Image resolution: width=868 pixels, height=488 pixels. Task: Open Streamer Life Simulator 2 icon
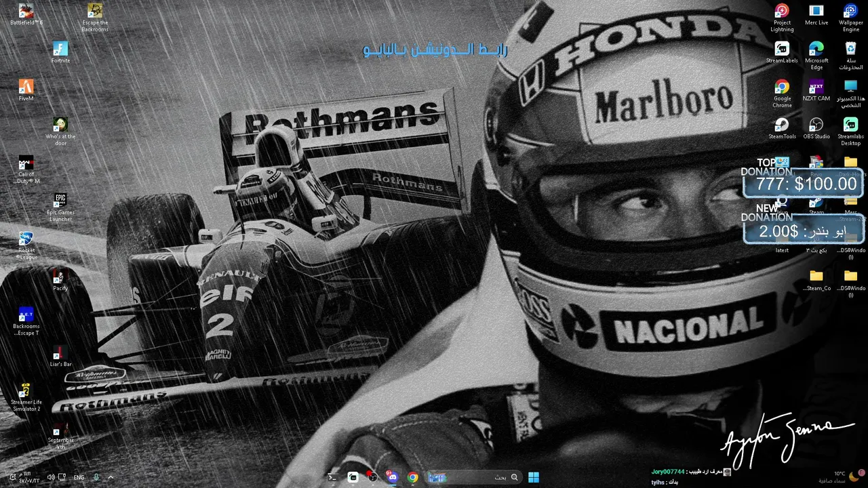[x=26, y=397]
